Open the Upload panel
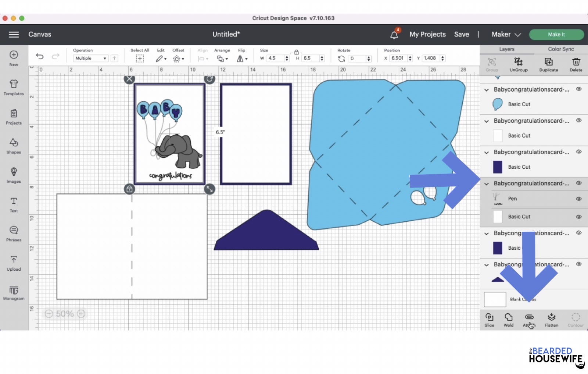This screenshot has width=588, height=374. (x=14, y=263)
